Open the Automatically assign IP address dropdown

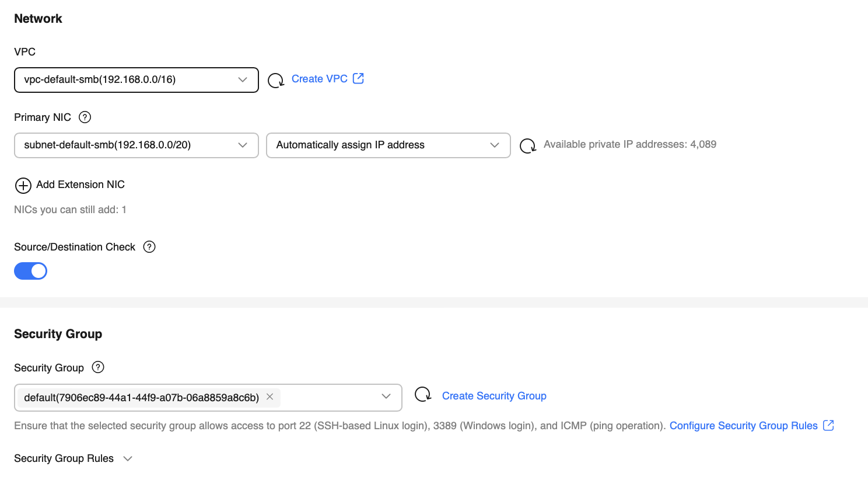[x=388, y=145]
